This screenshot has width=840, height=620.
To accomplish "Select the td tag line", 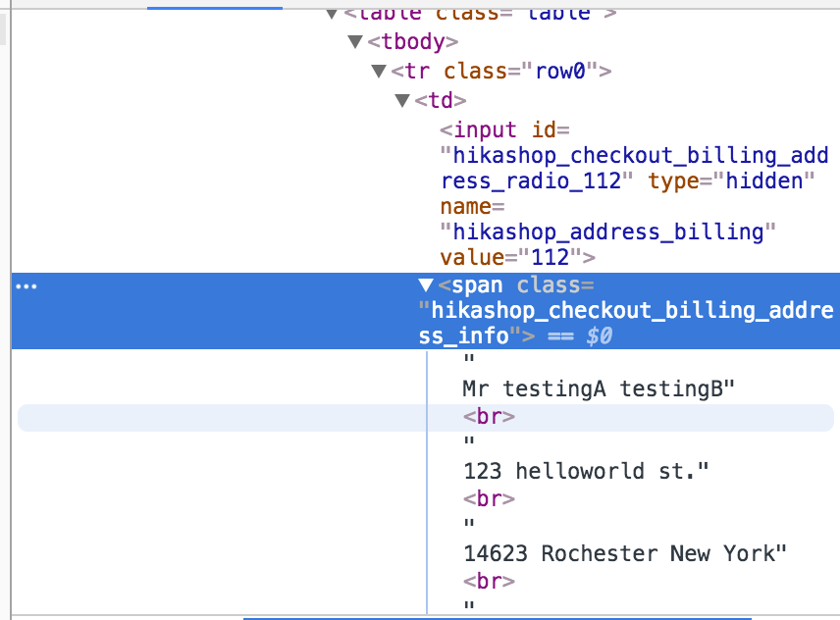I will 440,100.
